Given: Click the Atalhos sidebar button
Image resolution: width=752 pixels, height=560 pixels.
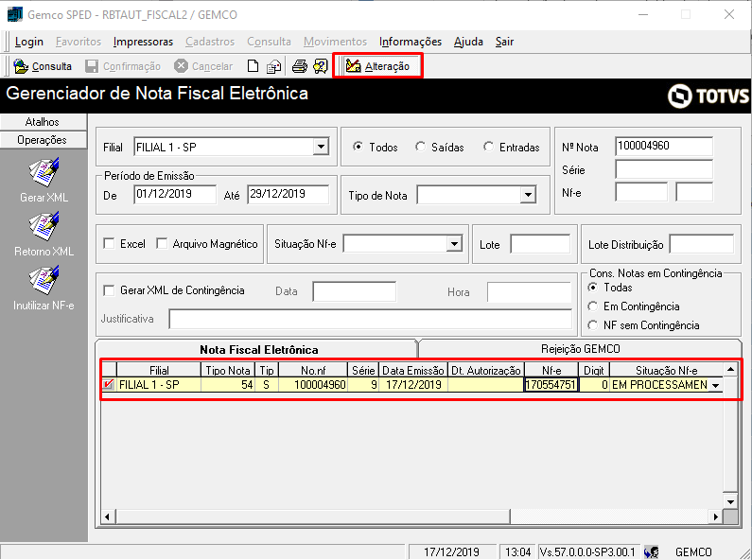Looking at the screenshot, I should coord(44,122).
